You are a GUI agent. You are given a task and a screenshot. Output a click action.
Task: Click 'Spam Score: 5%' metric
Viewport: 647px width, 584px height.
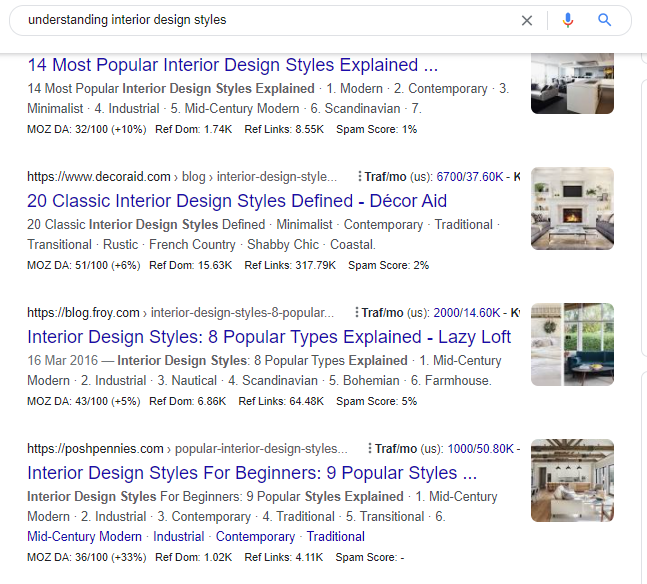(x=376, y=401)
